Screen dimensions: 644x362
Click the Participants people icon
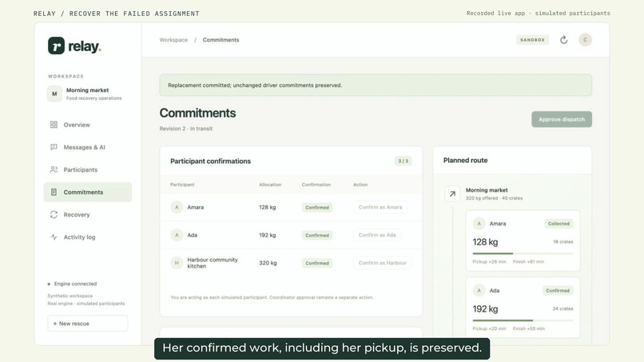(54, 169)
